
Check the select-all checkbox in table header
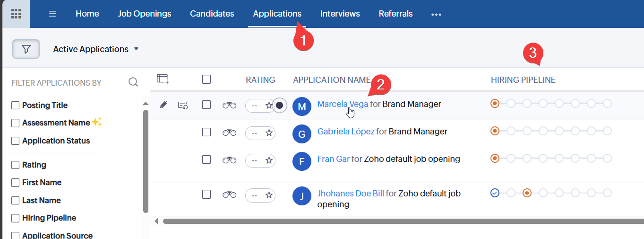(206, 80)
